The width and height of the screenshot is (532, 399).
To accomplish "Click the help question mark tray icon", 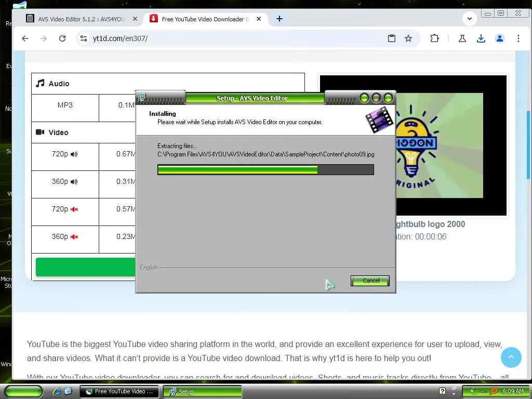I will click(x=442, y=391).
